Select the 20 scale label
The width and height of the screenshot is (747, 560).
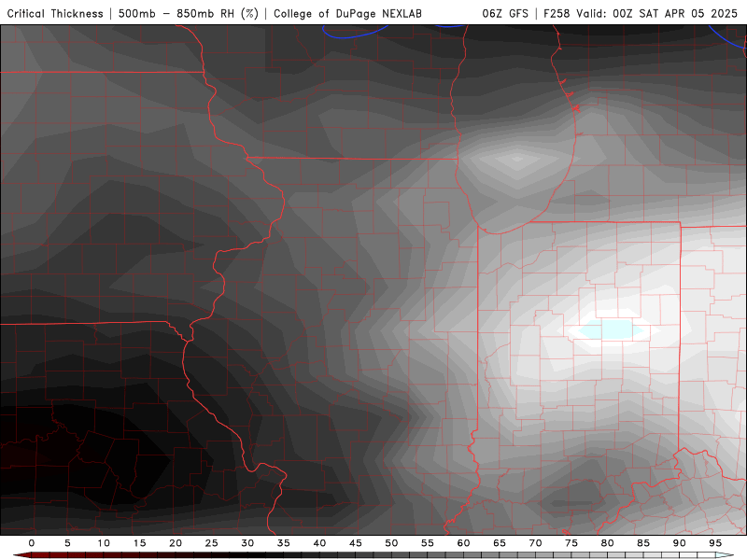[x=176, y=543]
